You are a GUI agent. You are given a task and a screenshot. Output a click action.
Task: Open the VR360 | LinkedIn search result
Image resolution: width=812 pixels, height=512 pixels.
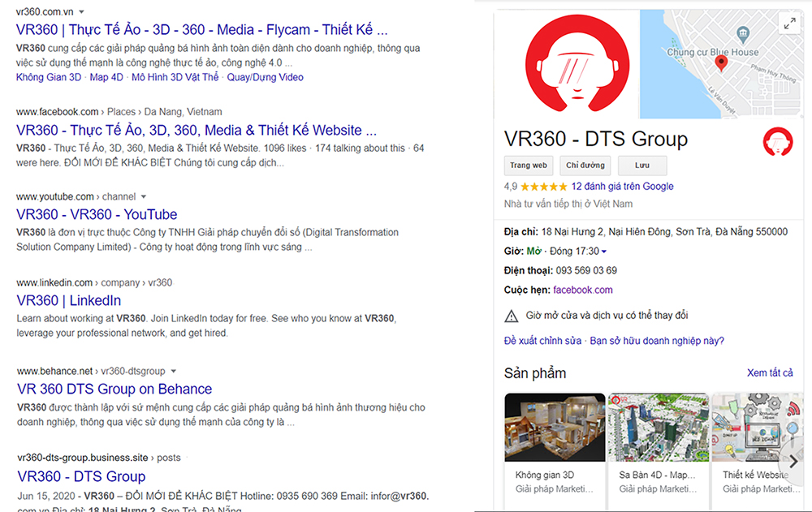(x=69, y=300)
